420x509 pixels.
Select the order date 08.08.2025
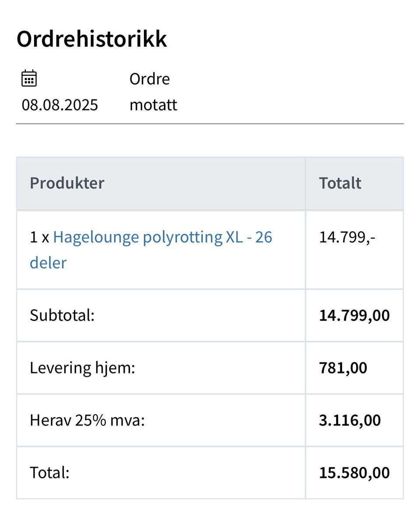[x=60, y=105]
